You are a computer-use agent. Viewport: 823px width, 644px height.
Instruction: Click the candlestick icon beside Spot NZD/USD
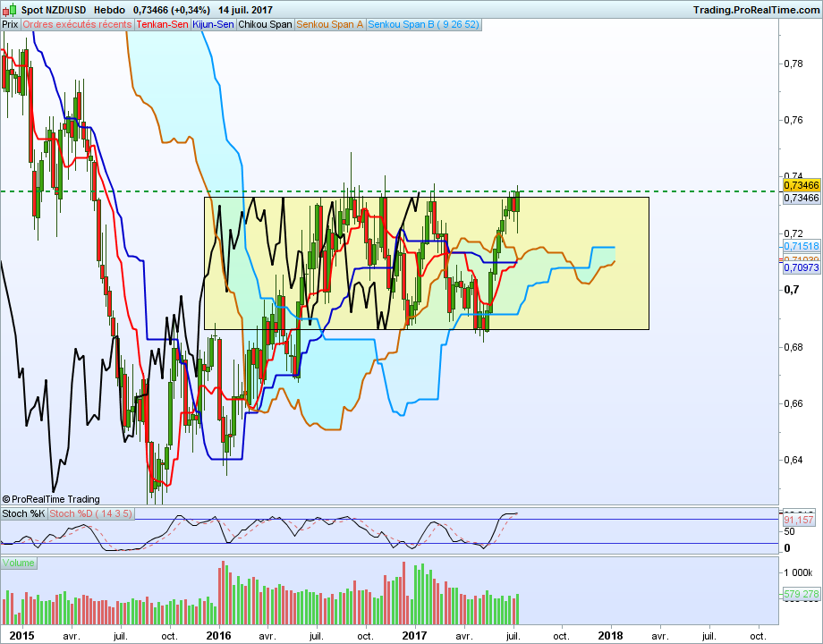pos(10,10)
